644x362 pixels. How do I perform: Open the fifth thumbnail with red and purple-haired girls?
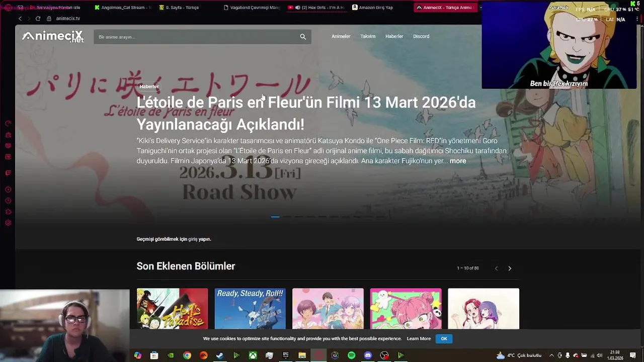click(x=484, y=309)
